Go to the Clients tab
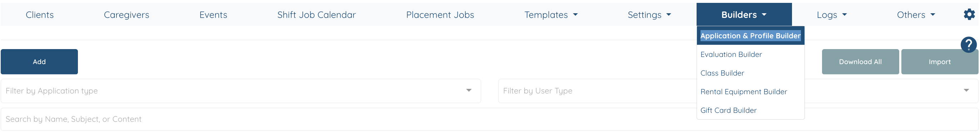The width and height of the screenshot is (980, 134). tap(40, 14)
